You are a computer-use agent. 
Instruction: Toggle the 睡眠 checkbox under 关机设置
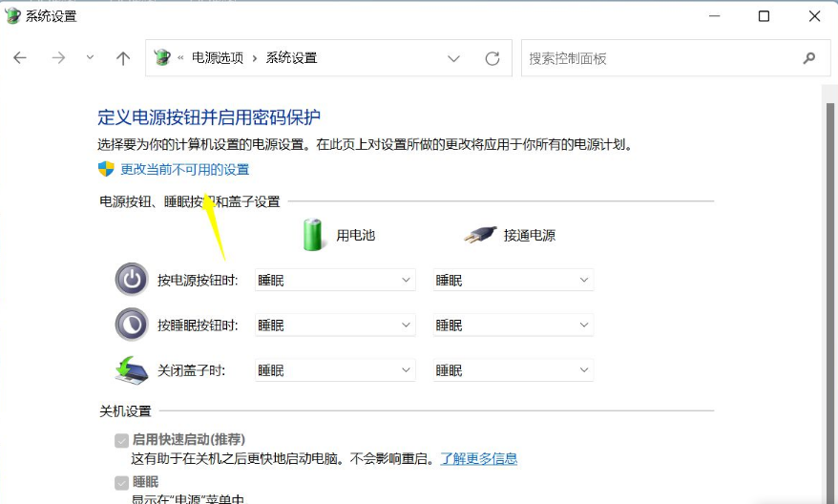[121, 483]
